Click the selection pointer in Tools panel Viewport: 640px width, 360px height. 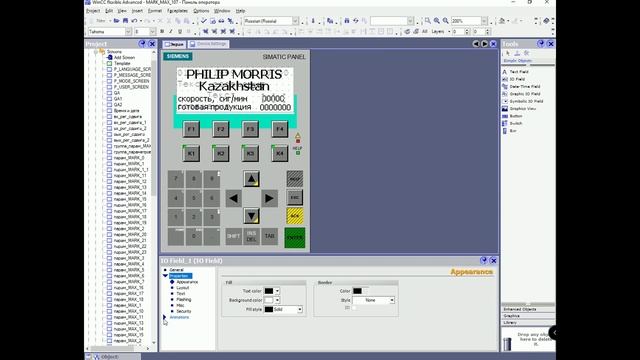point(508,53)
